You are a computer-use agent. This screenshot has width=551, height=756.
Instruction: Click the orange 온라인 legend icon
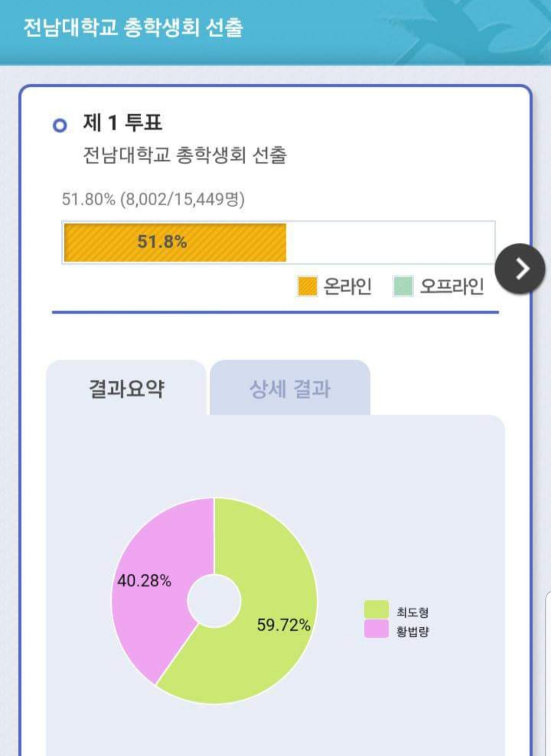coord(307,286)
